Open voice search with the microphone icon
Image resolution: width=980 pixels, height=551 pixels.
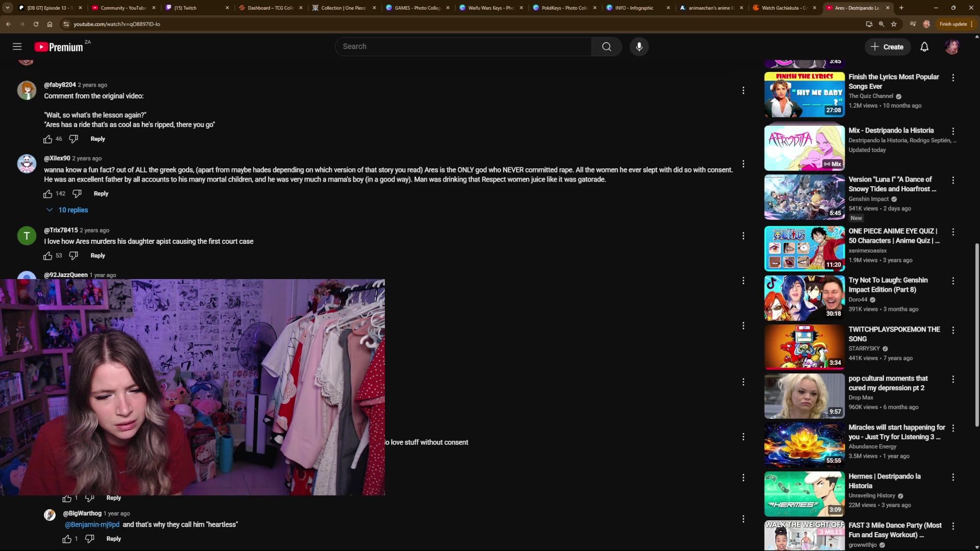coord(639,46)
